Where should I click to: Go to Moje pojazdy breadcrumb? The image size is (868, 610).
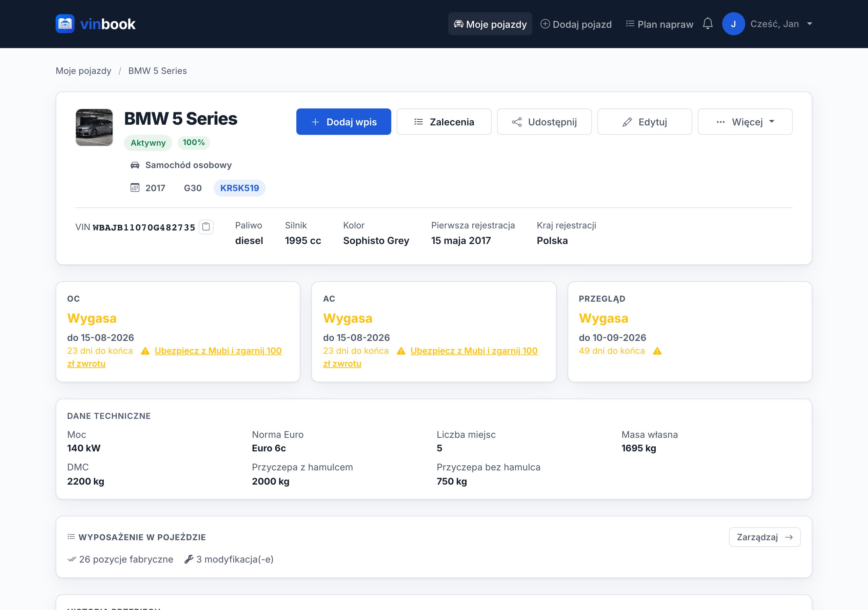point(83,71)
